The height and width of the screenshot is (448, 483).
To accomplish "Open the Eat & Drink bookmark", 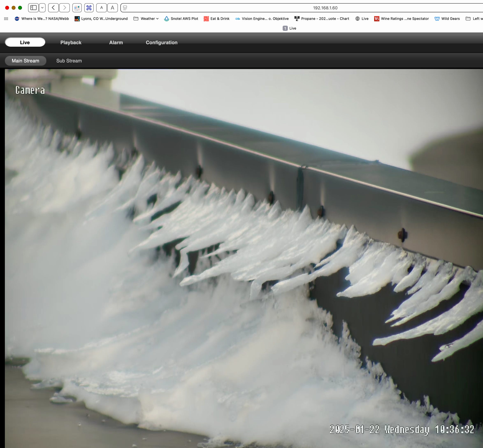I will coord(216,19).
